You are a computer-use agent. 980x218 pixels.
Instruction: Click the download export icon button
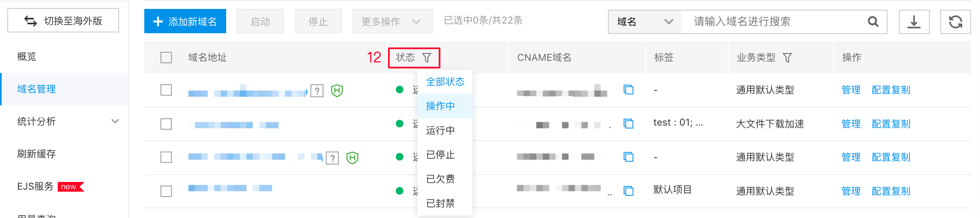tap(914, 22)
